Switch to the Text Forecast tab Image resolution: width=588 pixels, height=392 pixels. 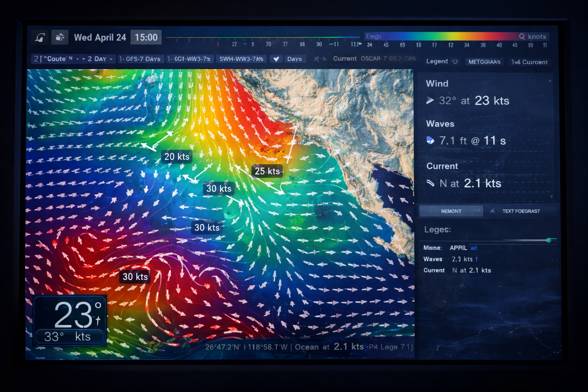click(521, 211)
